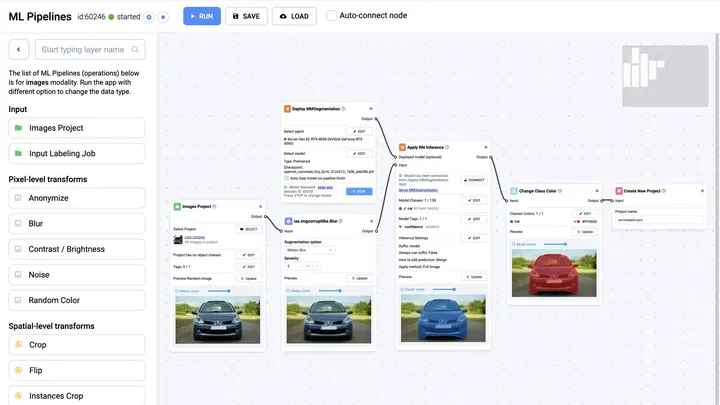Edit the Select model setting
The width and height of the screenshot is (720, 405).
click(x=359, y=153)
